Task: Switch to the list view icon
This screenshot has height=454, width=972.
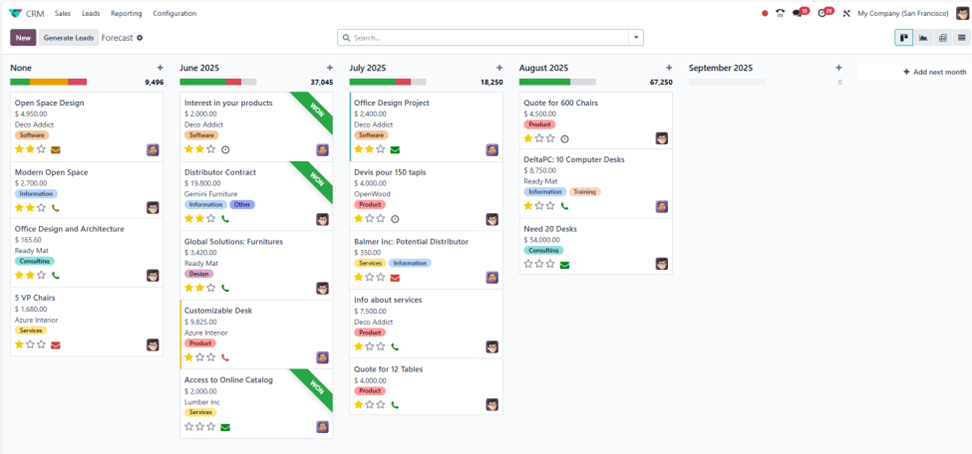Action: [x=961, y=38]
